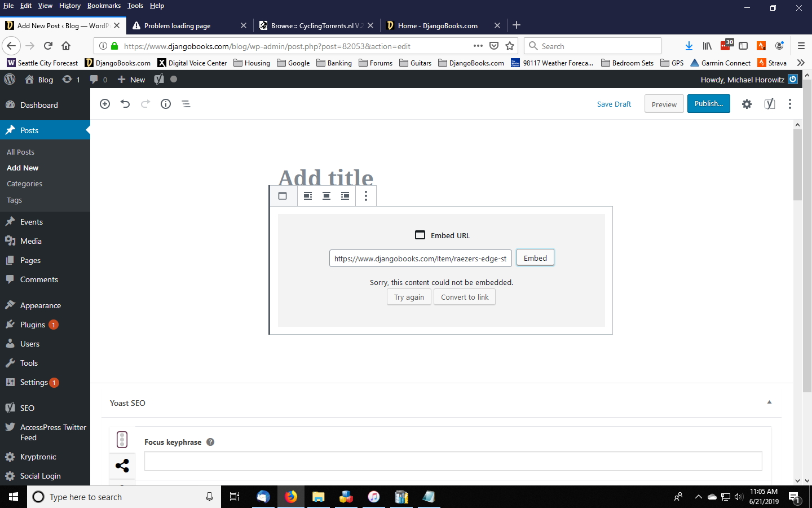812x508 pixels.
Task: Open the Yoast SEO sidebar icon
Action: pyautogui.click(x=769, y=104)
